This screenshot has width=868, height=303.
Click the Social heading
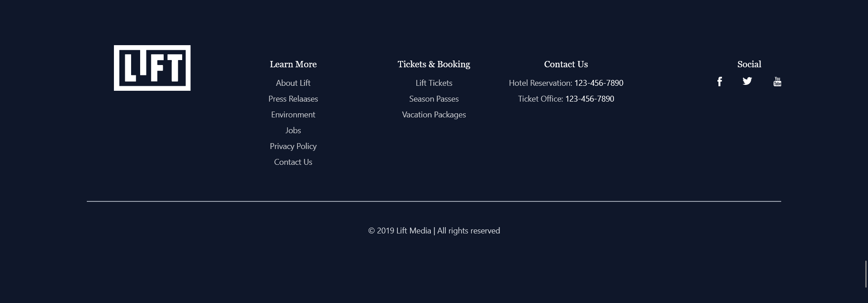click(749, 64)
